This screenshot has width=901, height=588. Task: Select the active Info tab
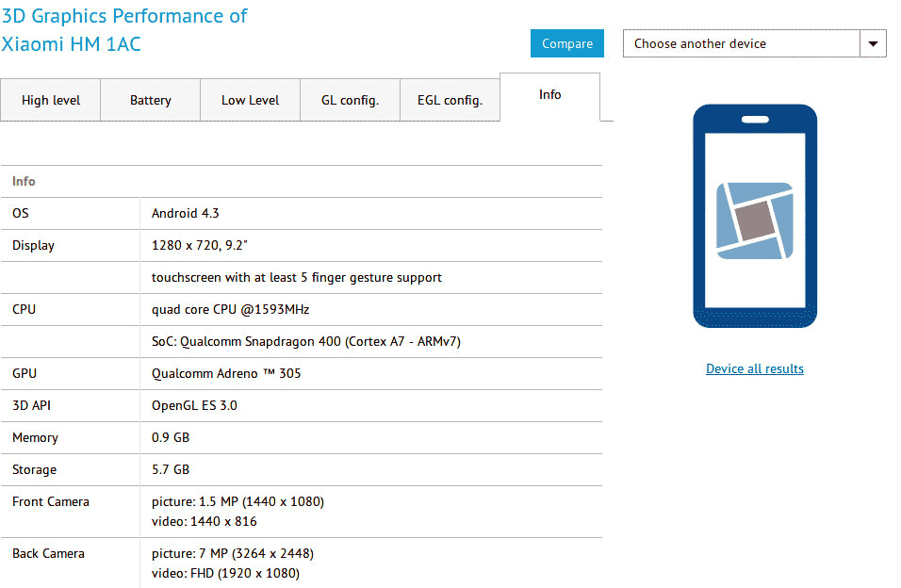[x=549, y=95]
